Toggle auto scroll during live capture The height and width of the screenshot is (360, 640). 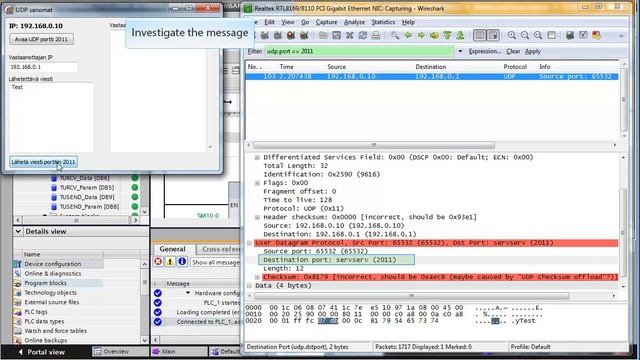(493, 36)
